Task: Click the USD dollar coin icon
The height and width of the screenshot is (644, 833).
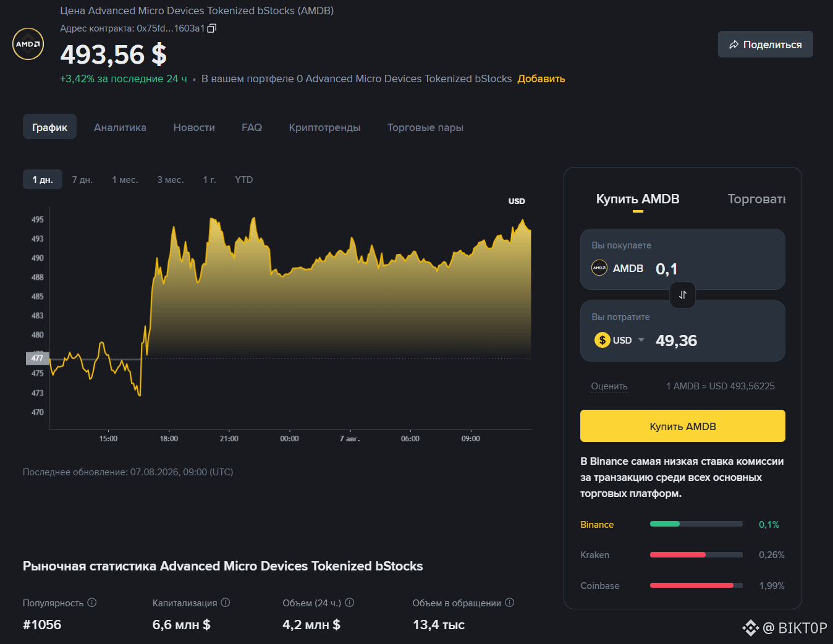Action: pyautogui.click(x=603, y=340)
